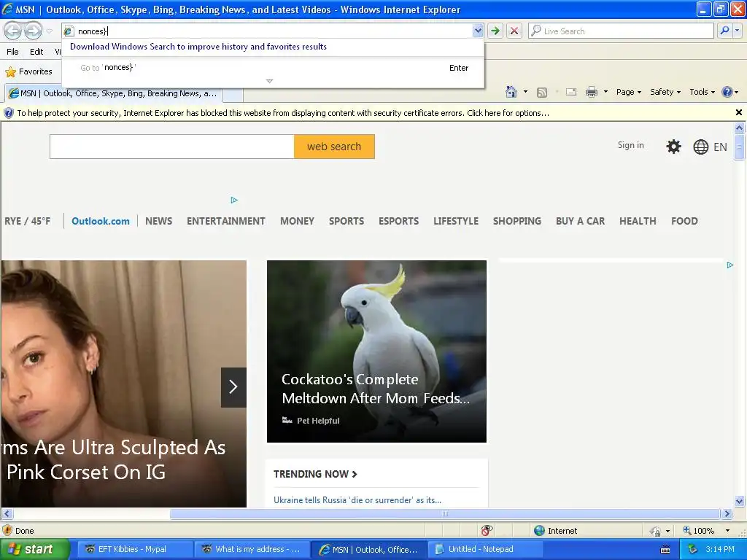Click the Forward navigation button
Screen dimensions: 747x560
pos(33,31)
